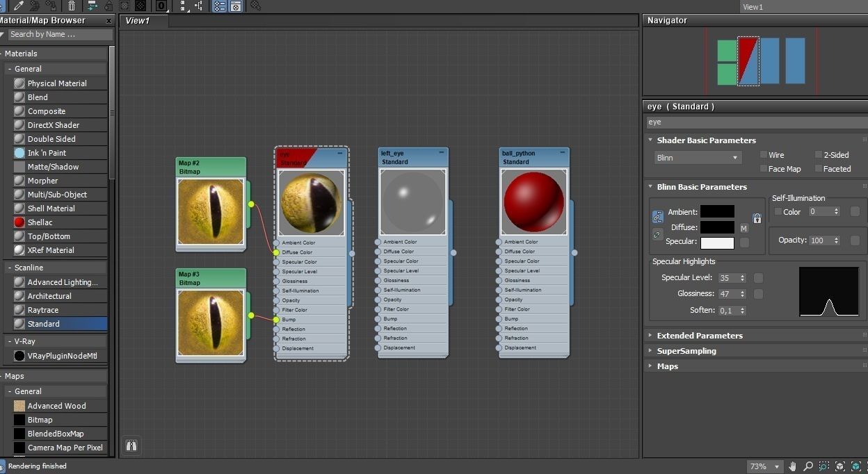
Task: Click the Diffuse map M button
Action: [744, 228]
